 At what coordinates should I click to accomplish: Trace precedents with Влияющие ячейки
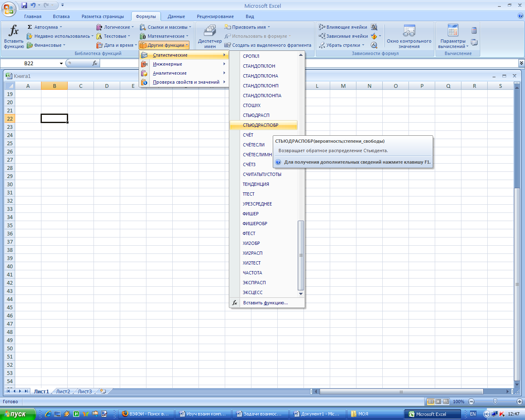pyautogui.click(x=343, y=27)
